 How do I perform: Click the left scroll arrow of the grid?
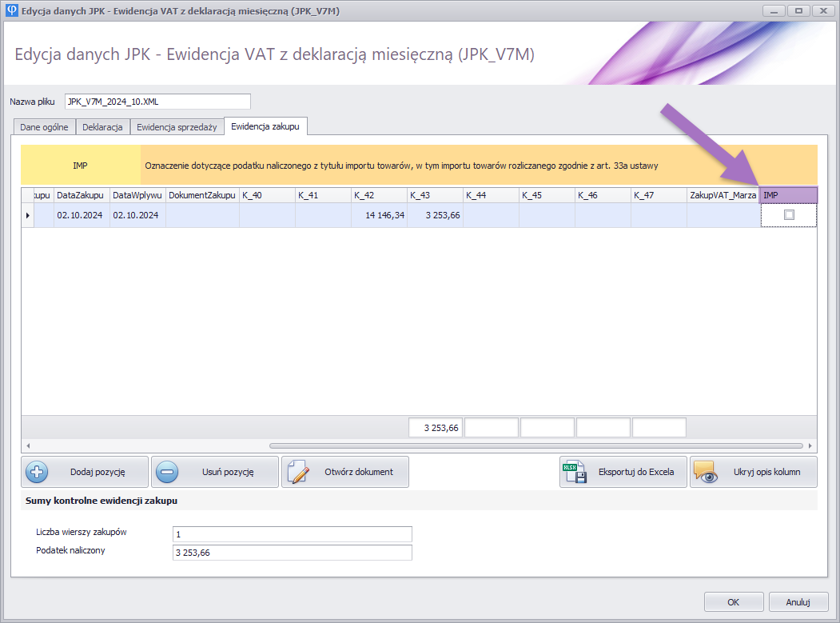coord(28,445)
